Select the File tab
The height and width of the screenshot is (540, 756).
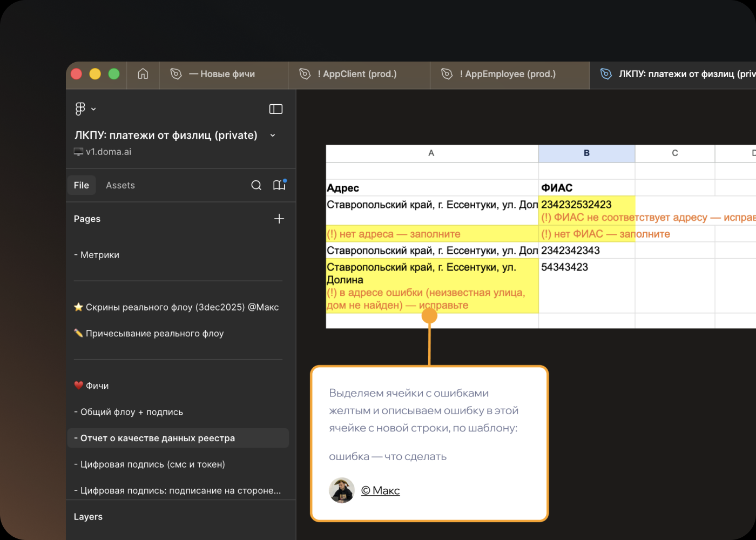coord(82,185)
